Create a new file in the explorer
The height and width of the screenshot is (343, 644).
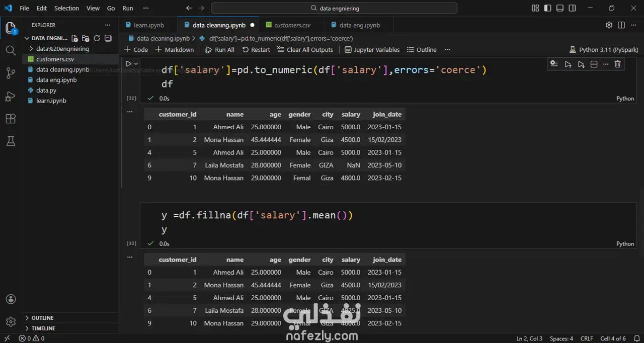click(75, 38)
